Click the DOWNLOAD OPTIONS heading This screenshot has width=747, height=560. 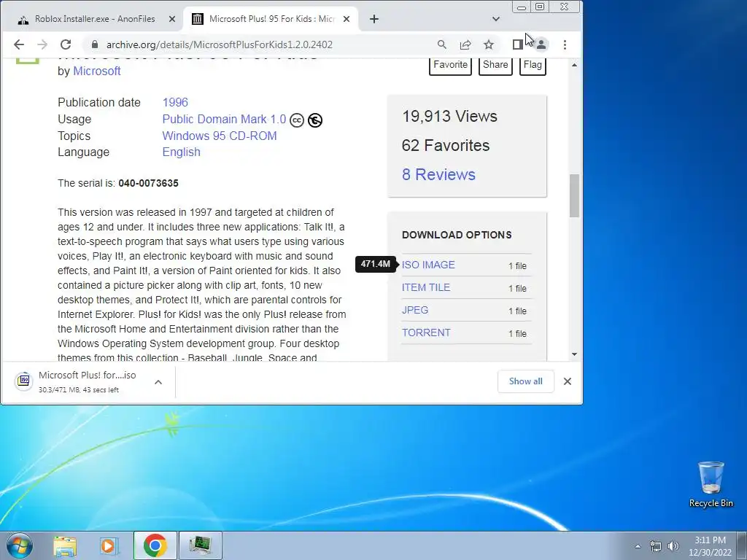pyautogui.click(x=457, y=235)
